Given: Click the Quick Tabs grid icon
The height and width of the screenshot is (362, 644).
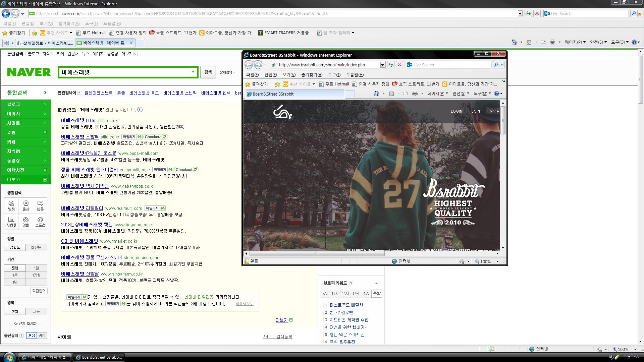Looking at the screenshot, I should point(6,43).
